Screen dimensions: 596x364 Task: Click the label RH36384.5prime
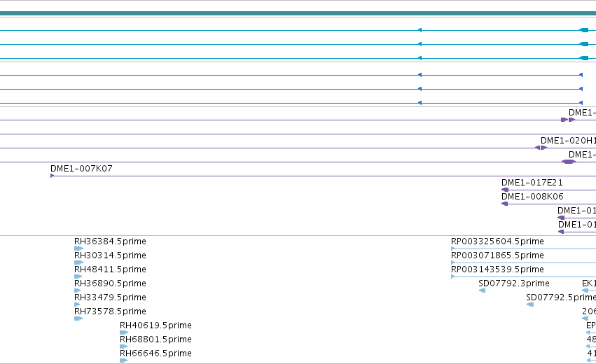pyautogui.click(x=110, y=241)
